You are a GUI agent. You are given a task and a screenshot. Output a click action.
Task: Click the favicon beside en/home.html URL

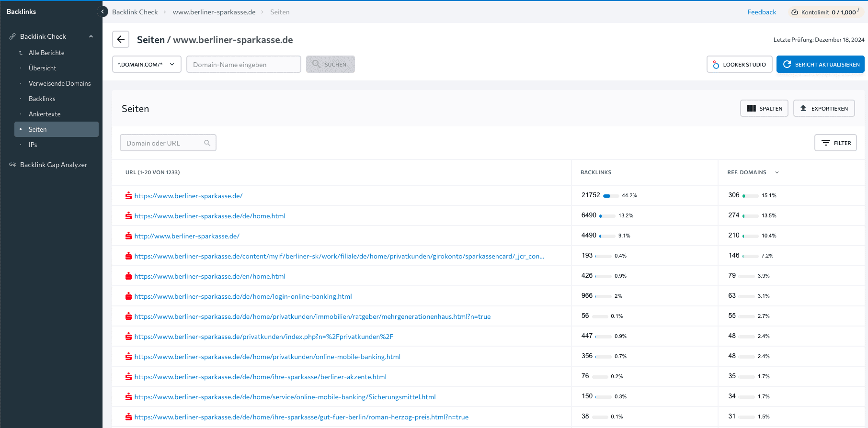click(128, 276)
